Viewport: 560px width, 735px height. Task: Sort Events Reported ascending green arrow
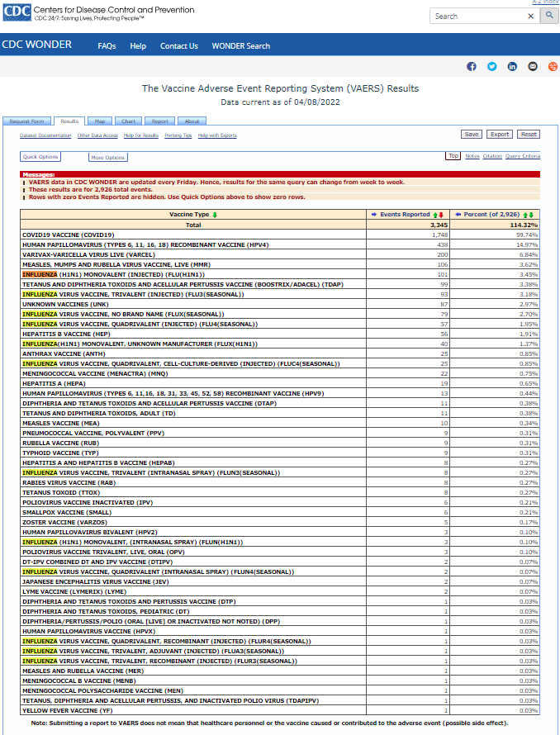[x=435, y=215]
